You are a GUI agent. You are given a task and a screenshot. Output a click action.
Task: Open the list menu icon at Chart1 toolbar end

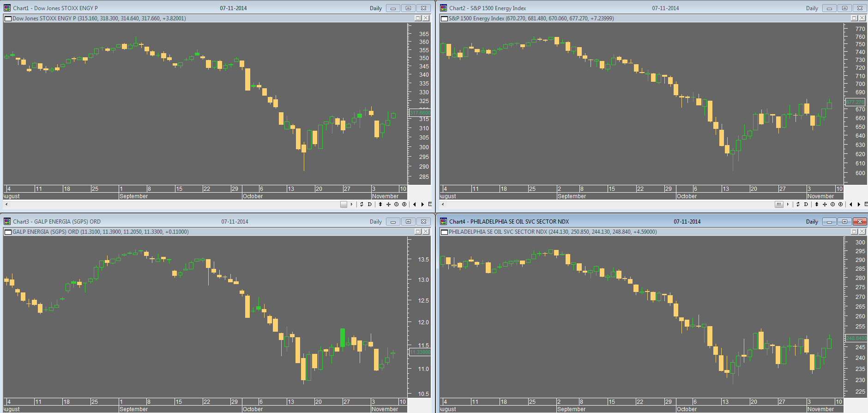(x=430, y=204)
